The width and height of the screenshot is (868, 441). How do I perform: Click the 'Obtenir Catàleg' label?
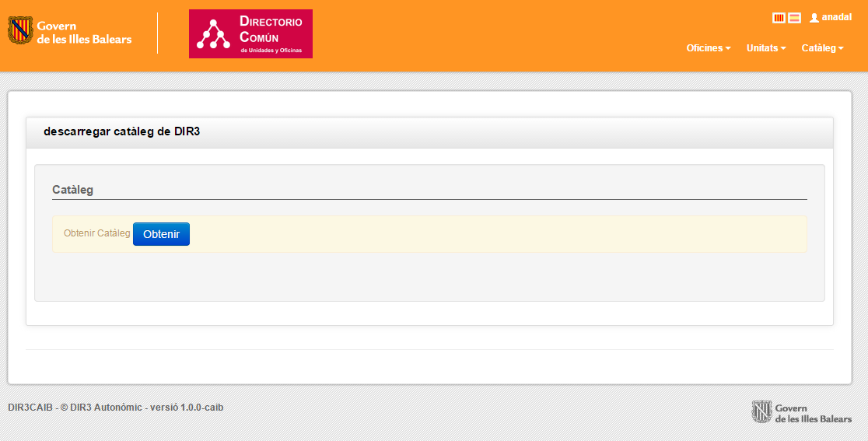pyautogui.click(x=96, y=233)
